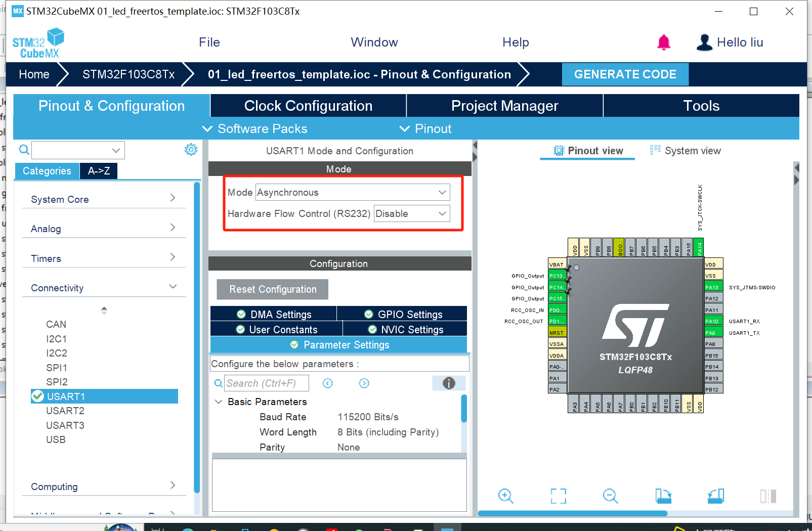This screenshot has height=531, width=812.
Task: Expand the Pinout menu
Action: pos(425,128)
